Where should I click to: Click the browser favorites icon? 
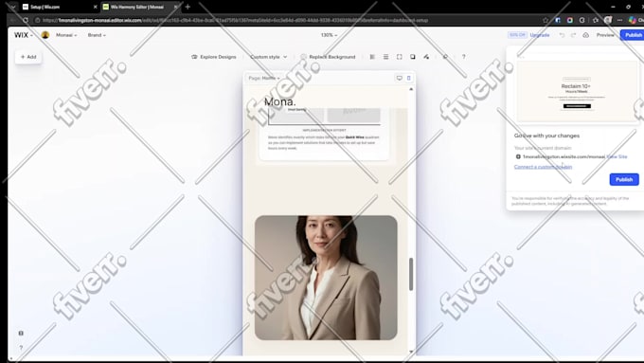point(596,20)
